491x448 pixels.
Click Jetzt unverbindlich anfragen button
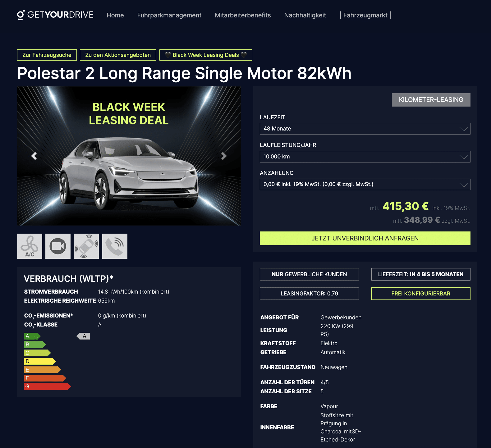click(x=365, y=238)
